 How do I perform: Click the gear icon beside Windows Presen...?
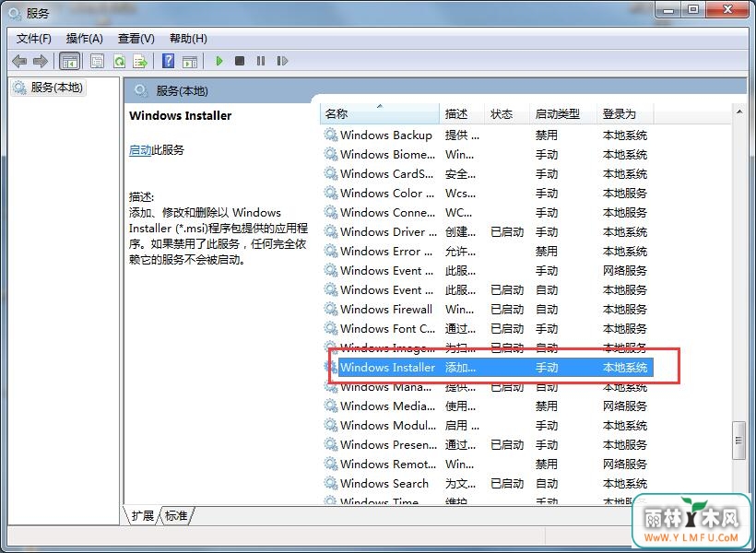click(331, 444)
